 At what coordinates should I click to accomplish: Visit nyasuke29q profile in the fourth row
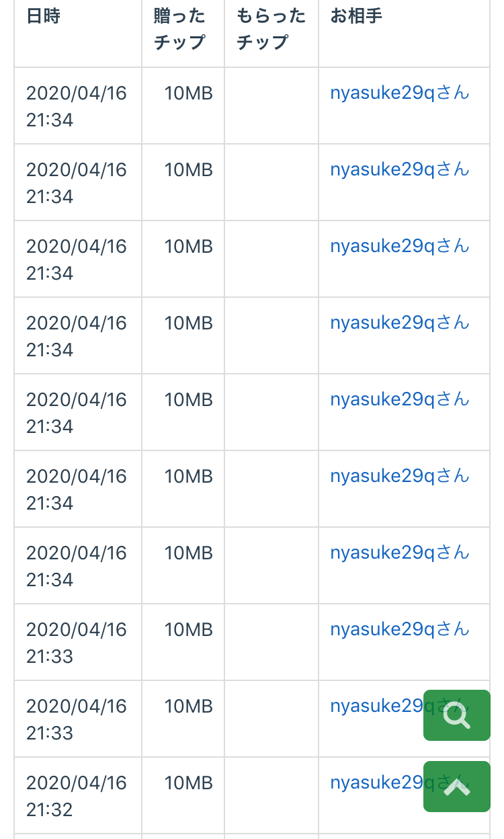click(x=399, y=323)
